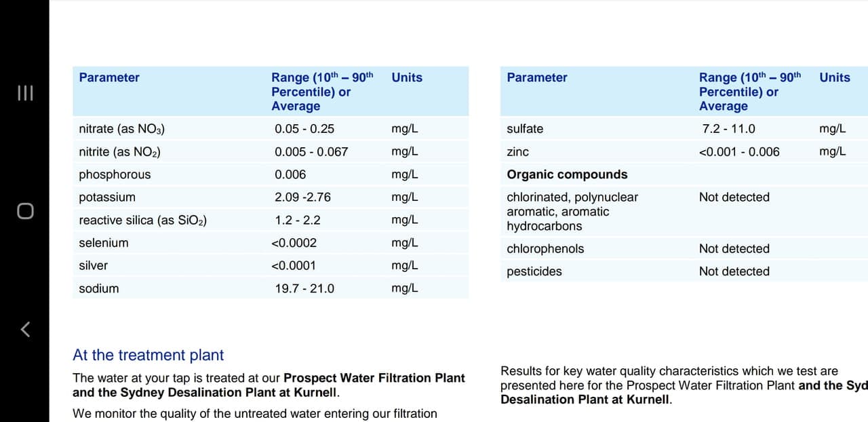Screen dimensions: 868x422
Task: Tap the Android back arrow icon
Action: pos(24,330)
